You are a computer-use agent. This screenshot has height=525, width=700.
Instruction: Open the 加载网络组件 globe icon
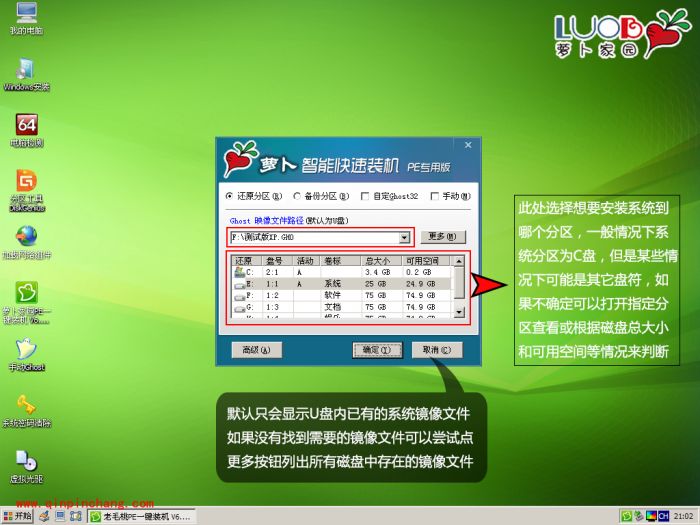click(26, 242)
